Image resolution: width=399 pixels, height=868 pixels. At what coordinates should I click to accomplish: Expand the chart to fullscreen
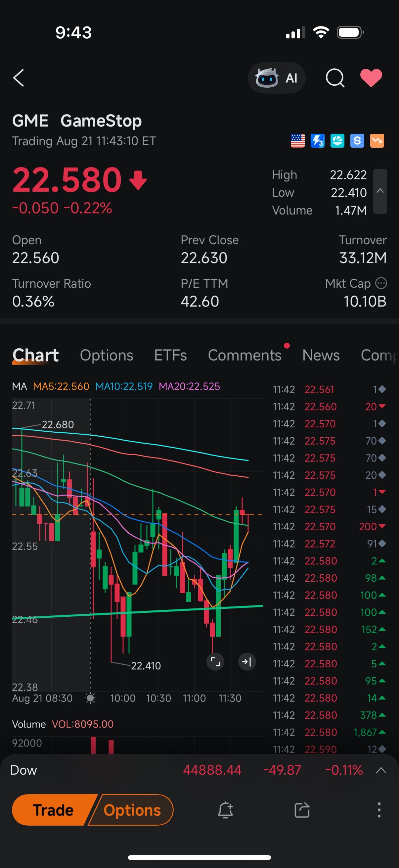point(215,662)
